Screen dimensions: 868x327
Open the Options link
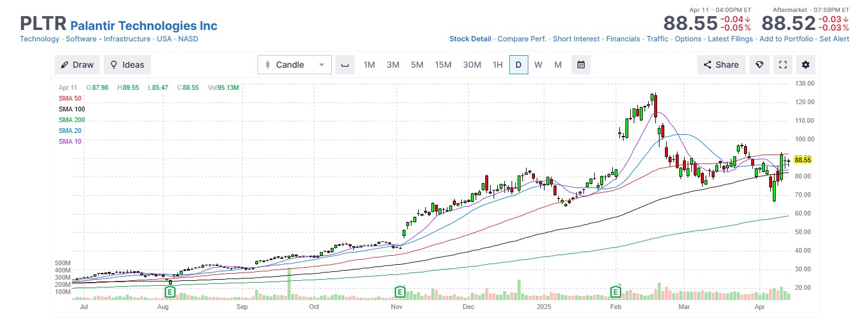688,39
